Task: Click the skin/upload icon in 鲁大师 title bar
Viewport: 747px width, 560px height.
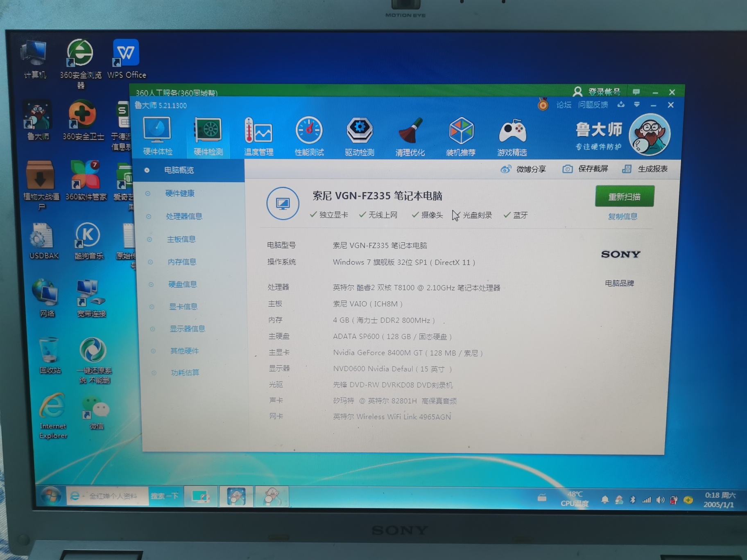Action: click(x=621, y=104)
